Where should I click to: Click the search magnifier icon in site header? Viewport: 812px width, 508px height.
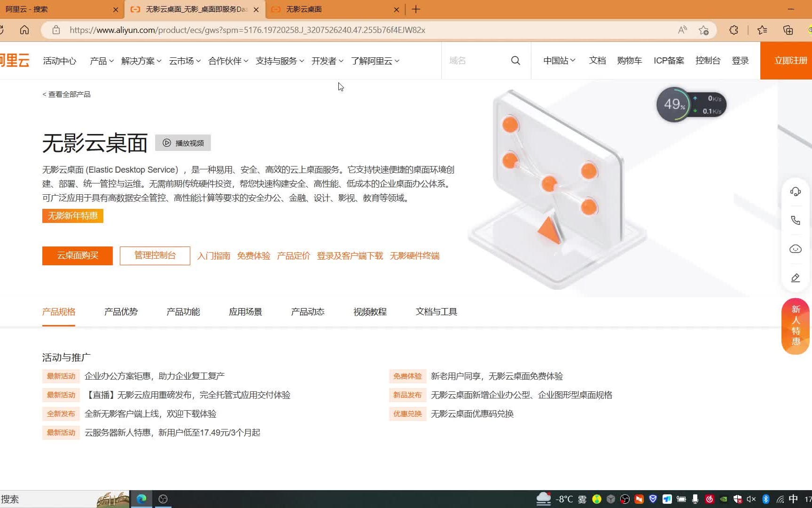coord(515,61)
